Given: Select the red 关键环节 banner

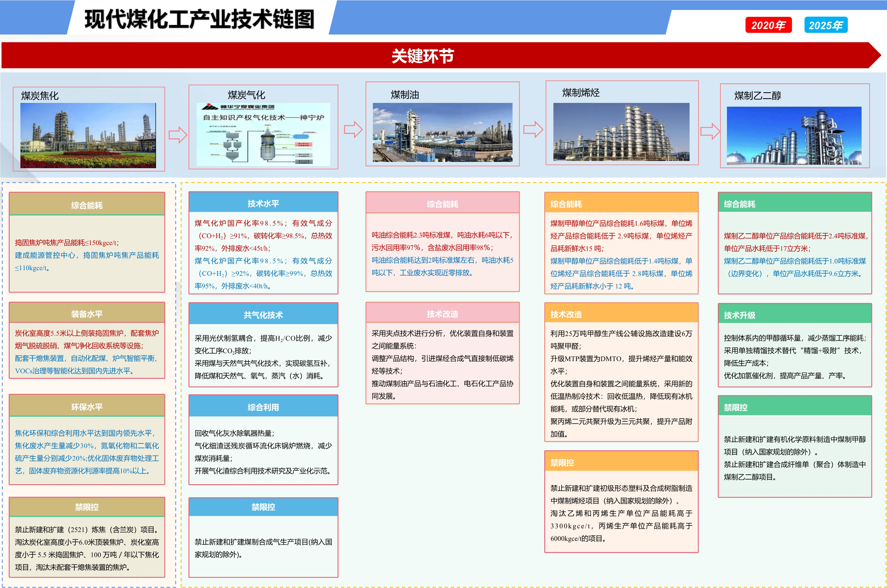Looking at the screenshot, I should coord(441,56).
